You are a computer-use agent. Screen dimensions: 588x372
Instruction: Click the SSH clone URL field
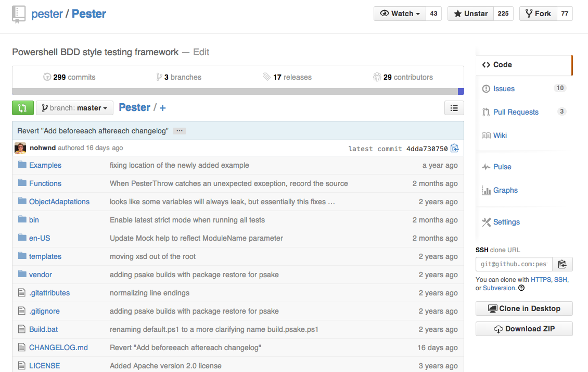point(514,264)
